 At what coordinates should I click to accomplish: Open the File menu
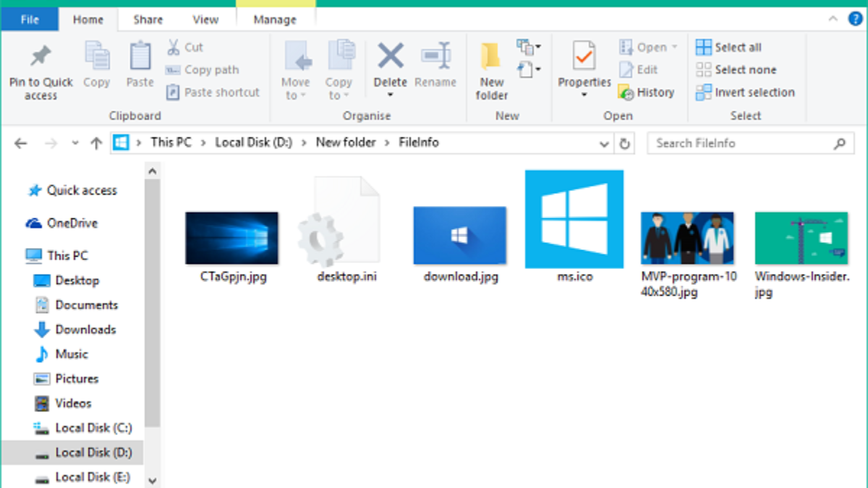point(30,20)
